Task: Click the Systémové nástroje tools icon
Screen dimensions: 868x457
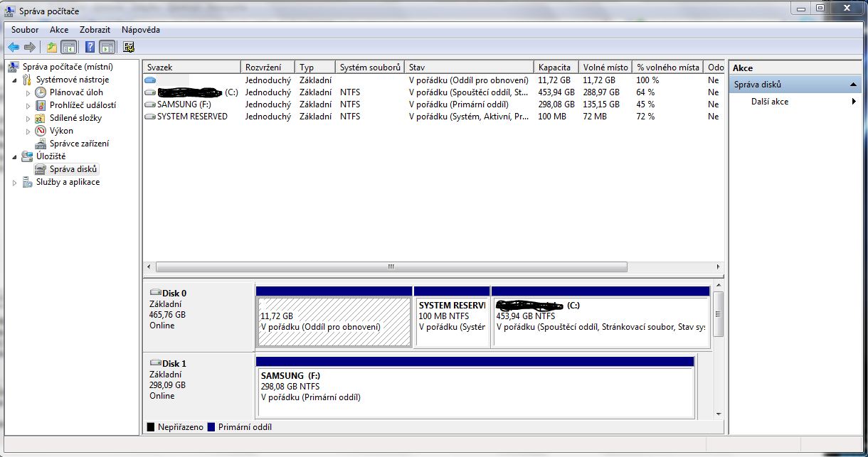Action: [x=28, y=80]
